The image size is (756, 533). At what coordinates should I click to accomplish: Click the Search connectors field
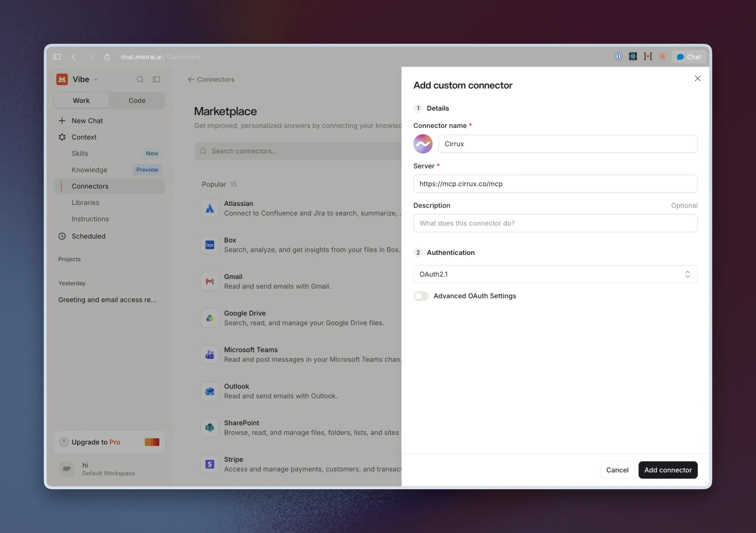[x=298, y=151]
